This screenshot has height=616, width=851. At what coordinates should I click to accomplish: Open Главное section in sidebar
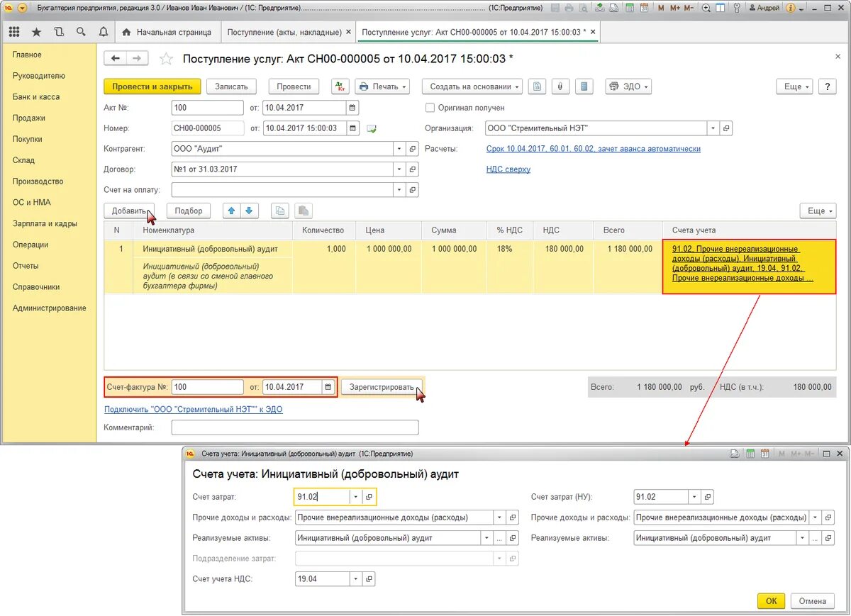(27, 55)
